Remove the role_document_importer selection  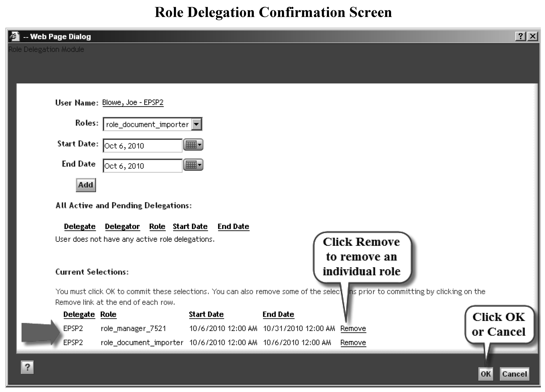coord(353,343)
